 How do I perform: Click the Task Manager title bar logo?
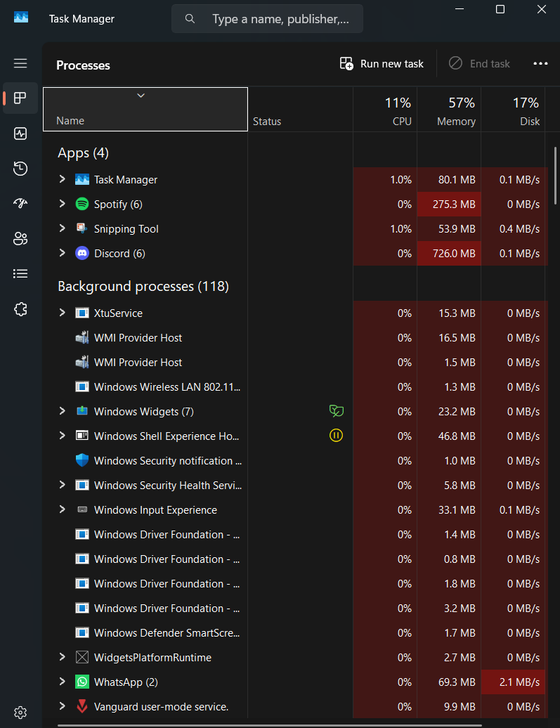pos(21,18)
